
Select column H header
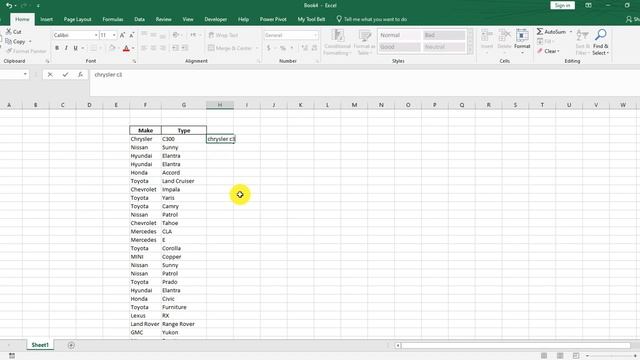click(x=220, y=105)
